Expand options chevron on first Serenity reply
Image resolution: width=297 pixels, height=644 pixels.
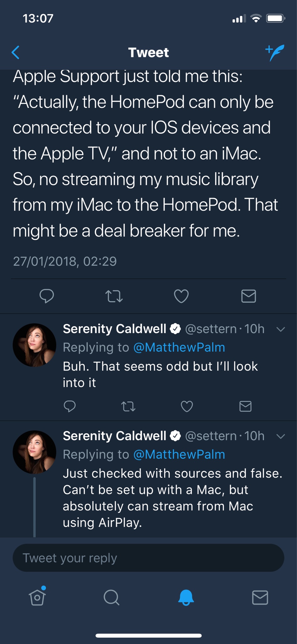(280, 329)
